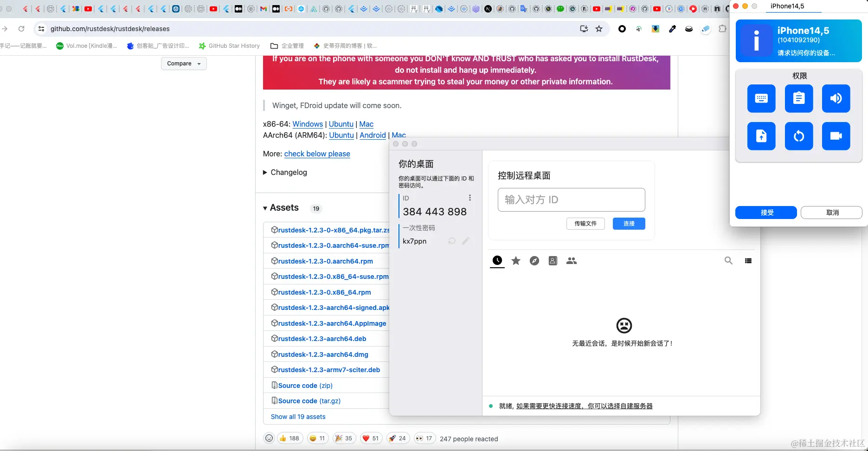Reload the page in browser toolbar
Viewport: 868px width, 451px height.
tap(21, 29)
